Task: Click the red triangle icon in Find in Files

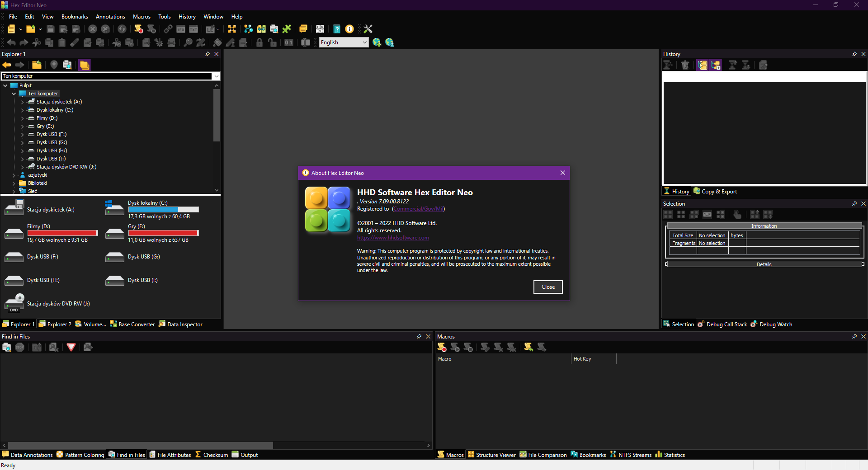Action: (x=71, y=347)
